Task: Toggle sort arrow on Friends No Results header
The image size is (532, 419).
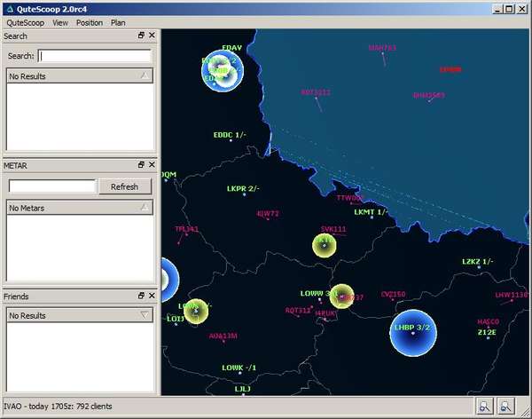Action: pos(145,315)
